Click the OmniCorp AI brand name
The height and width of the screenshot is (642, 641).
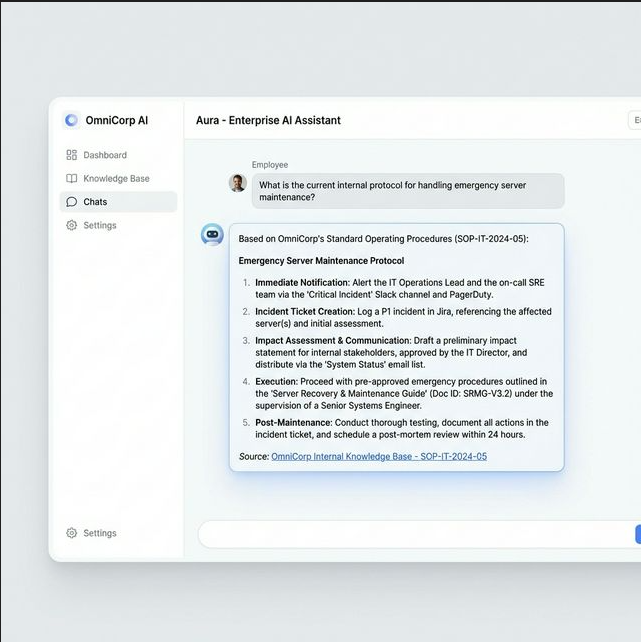(117, 120)
